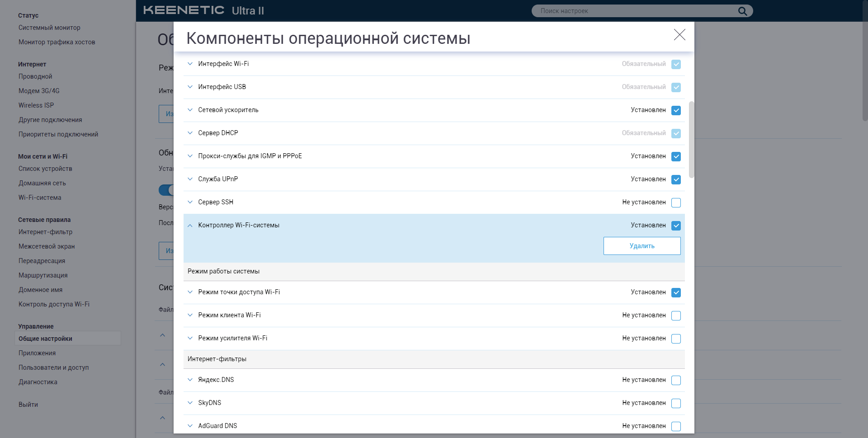Click the search magnifier icon

tap(742, 11)
